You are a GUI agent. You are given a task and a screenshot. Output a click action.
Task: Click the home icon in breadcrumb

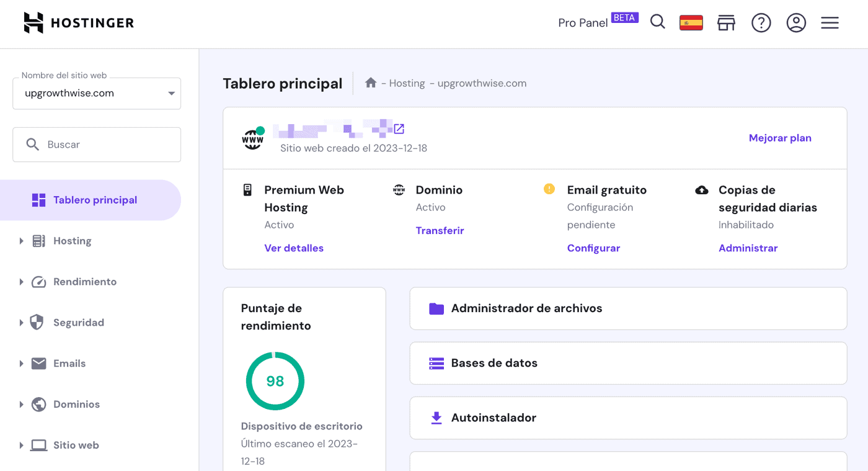tap(371, 83)
